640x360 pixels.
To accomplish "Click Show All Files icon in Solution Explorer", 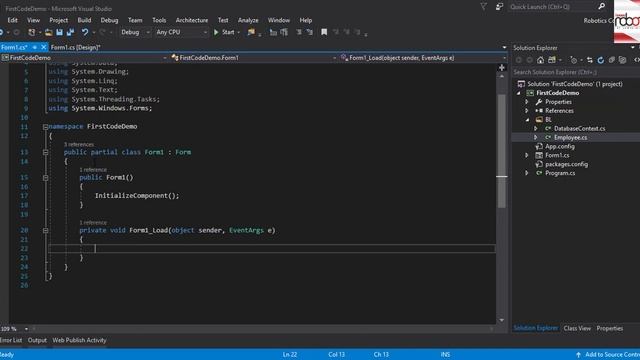I will tap(622, 60).
